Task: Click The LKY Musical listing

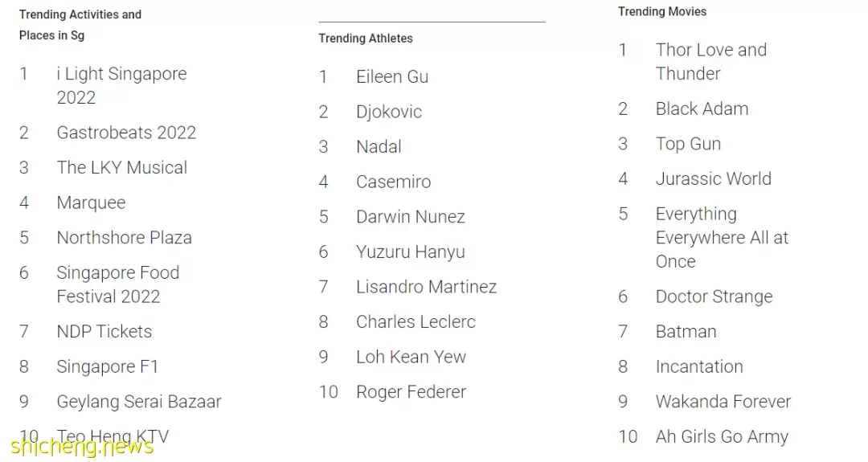Action: [122, 167]
